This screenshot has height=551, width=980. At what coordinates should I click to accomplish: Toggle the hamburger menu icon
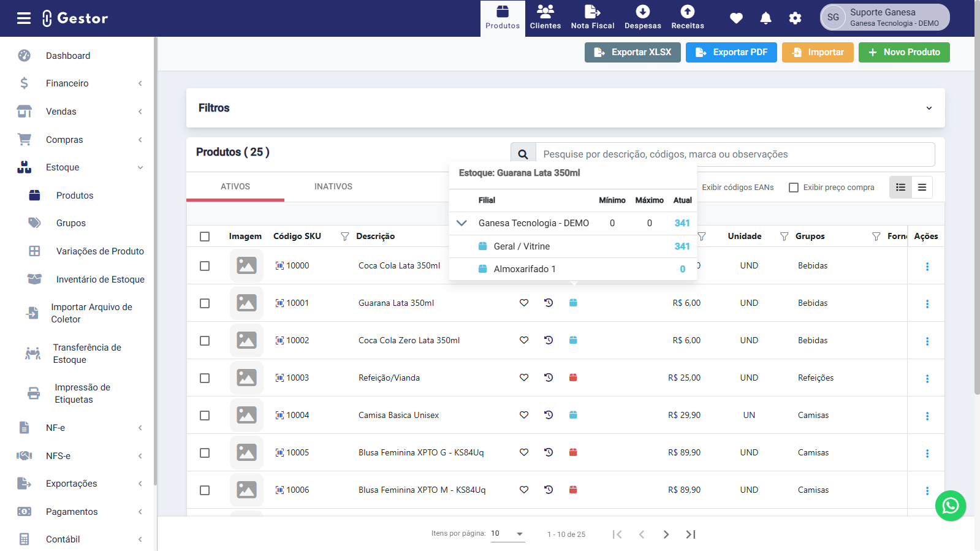tap(24, 18)
